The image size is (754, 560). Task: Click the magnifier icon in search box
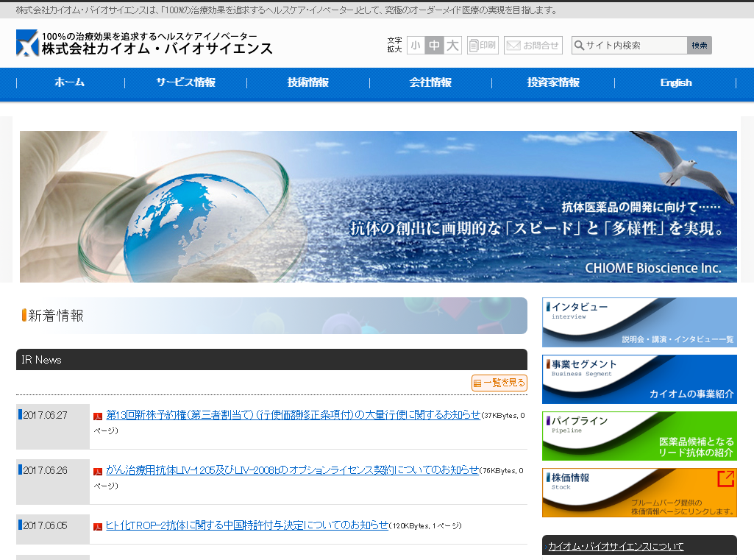(x=579, y=45)
